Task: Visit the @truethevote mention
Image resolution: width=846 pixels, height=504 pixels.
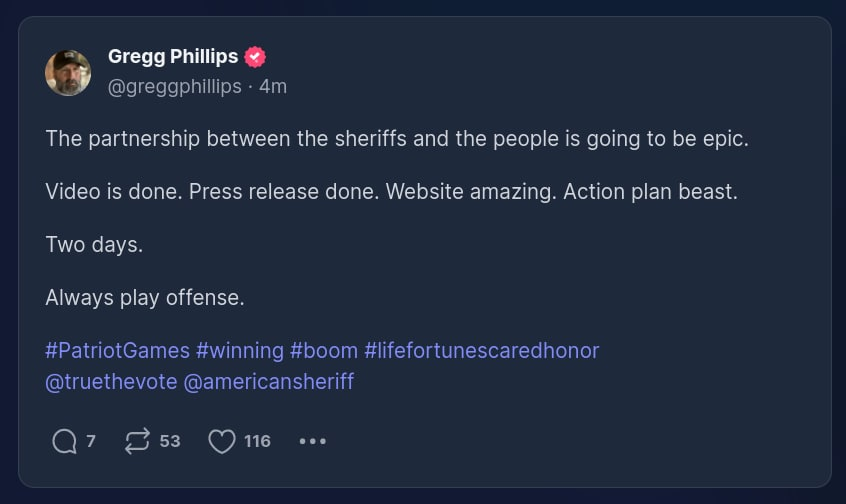Action: (110, 381)
